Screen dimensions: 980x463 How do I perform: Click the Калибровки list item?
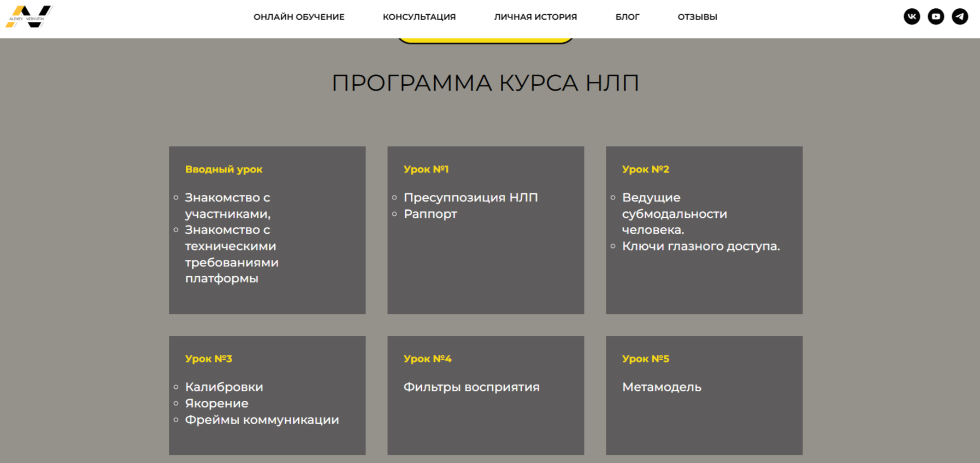[224, 387]
